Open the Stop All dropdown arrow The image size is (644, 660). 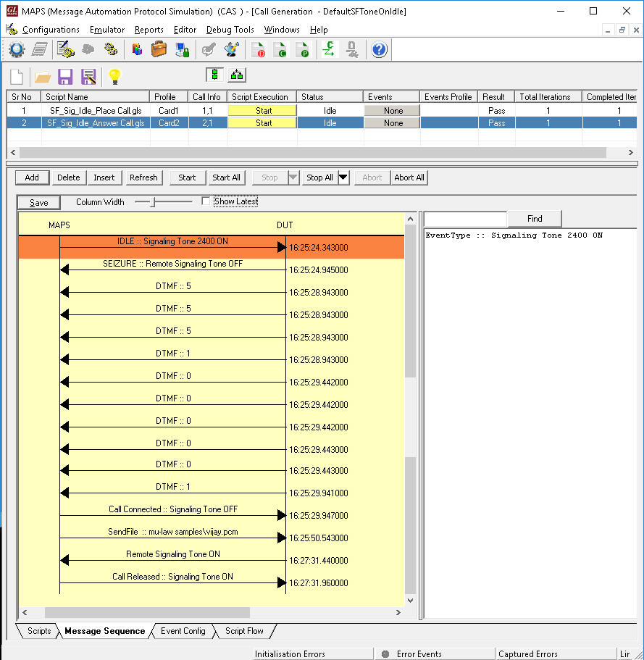343,177
